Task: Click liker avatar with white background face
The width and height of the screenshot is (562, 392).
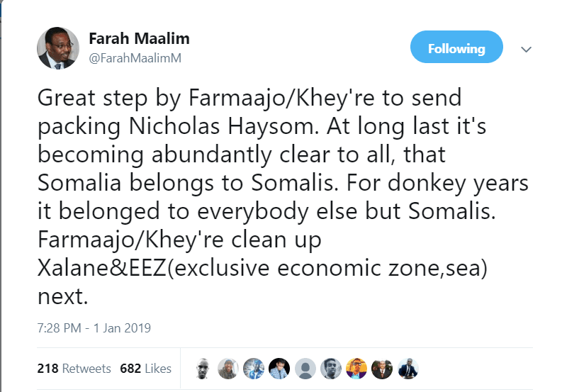Action: pos(203,368)
